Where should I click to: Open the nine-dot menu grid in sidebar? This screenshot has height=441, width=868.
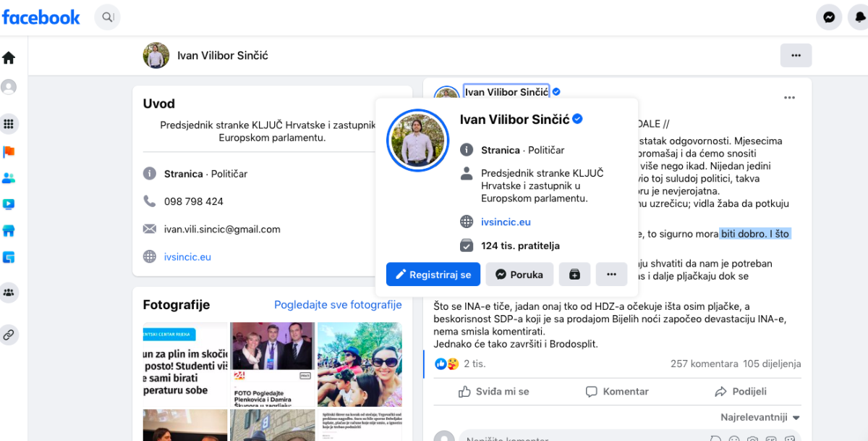point(9,124)
